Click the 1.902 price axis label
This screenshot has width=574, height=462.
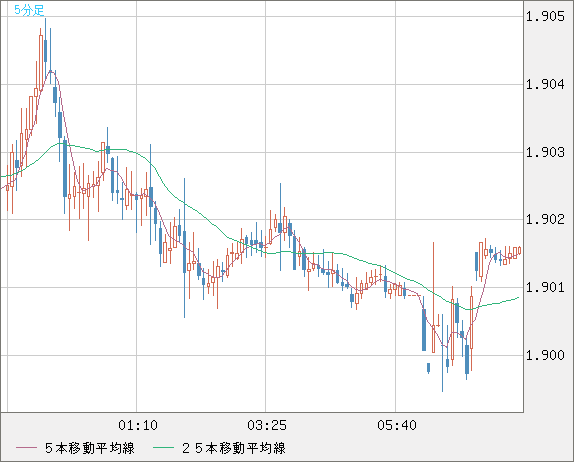point(545,220)
